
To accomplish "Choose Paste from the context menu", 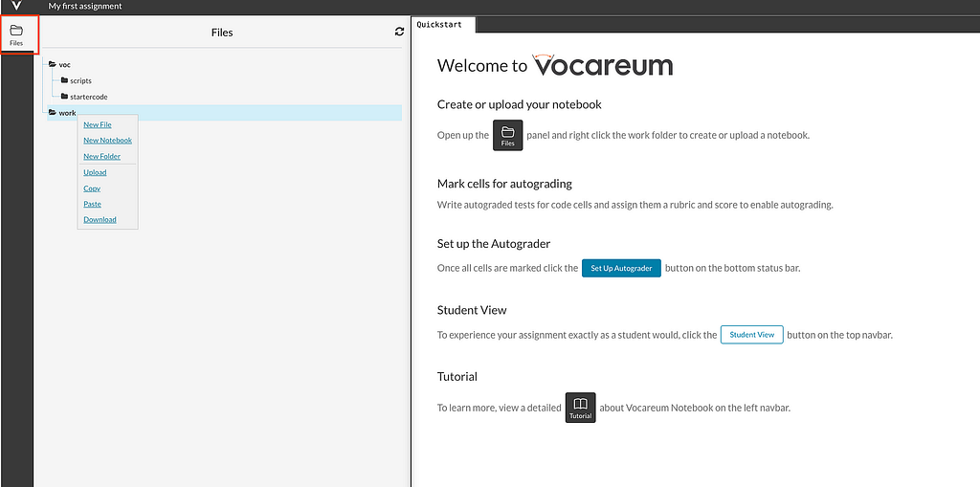I will point(93,204).
